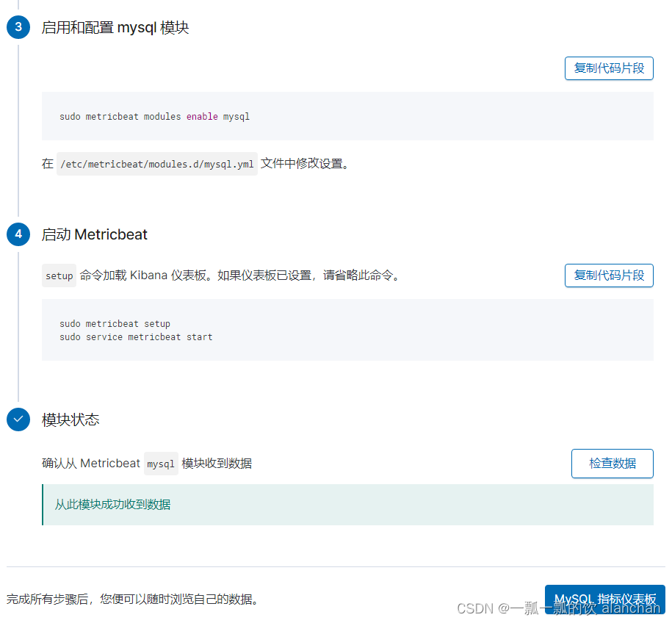This screenshot has height=623, width=672.
Task: Click the /etc/metricbeat/modules.d/mysql.yml file path
Action: 157,164
